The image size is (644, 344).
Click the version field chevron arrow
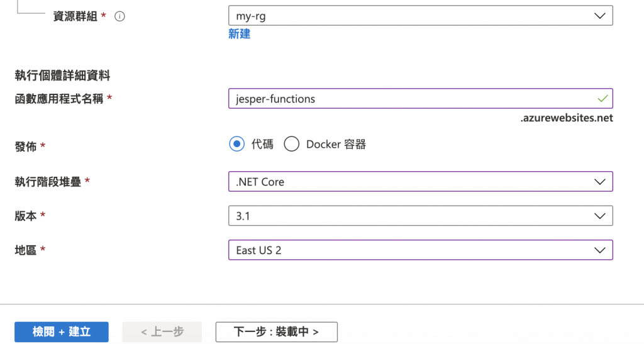599,216
